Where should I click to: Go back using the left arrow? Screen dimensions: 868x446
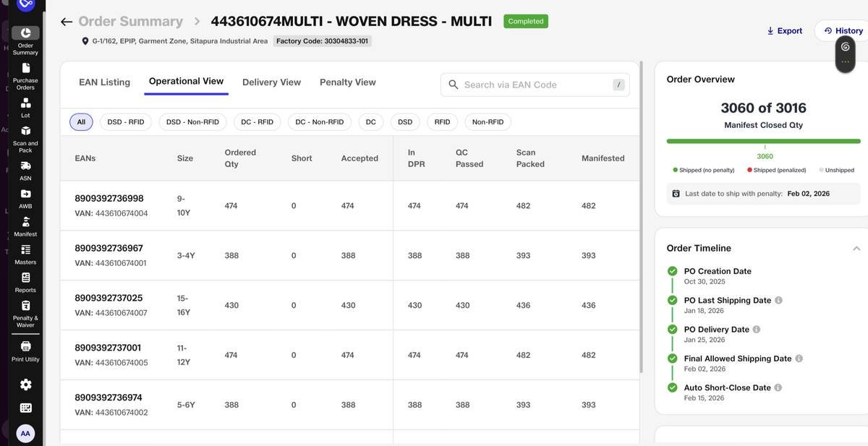point(67,22)
